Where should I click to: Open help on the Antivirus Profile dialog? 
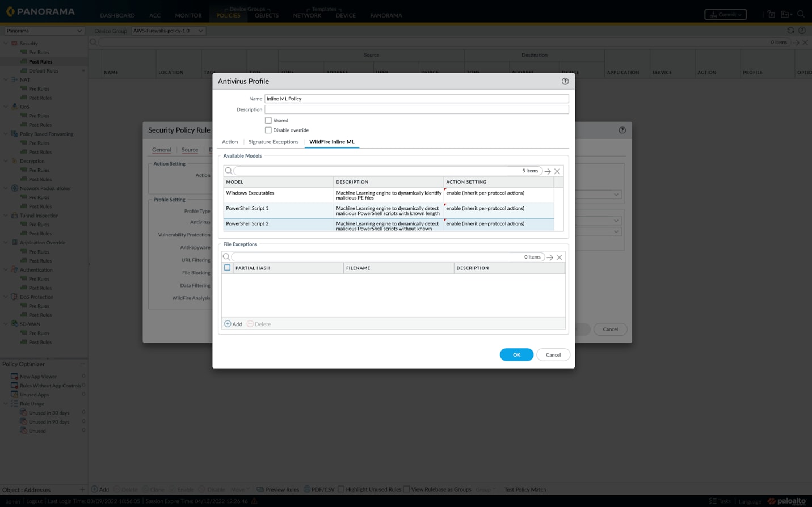click(x=565, y=81)
